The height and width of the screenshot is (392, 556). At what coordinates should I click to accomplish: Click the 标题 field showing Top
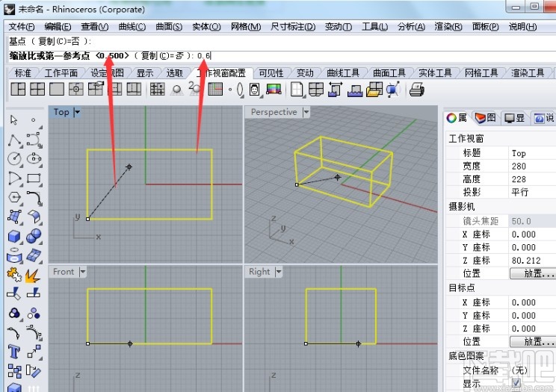coord(532,153)
